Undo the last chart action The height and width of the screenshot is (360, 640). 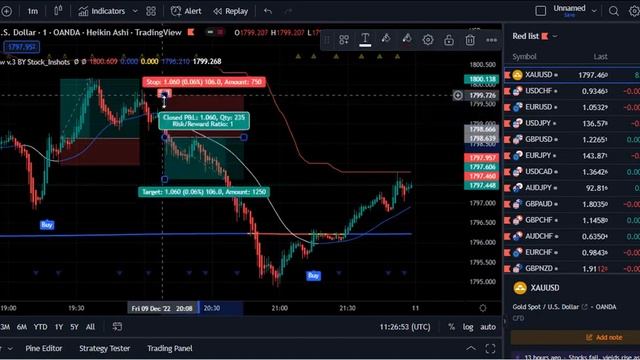click(268, 11)
